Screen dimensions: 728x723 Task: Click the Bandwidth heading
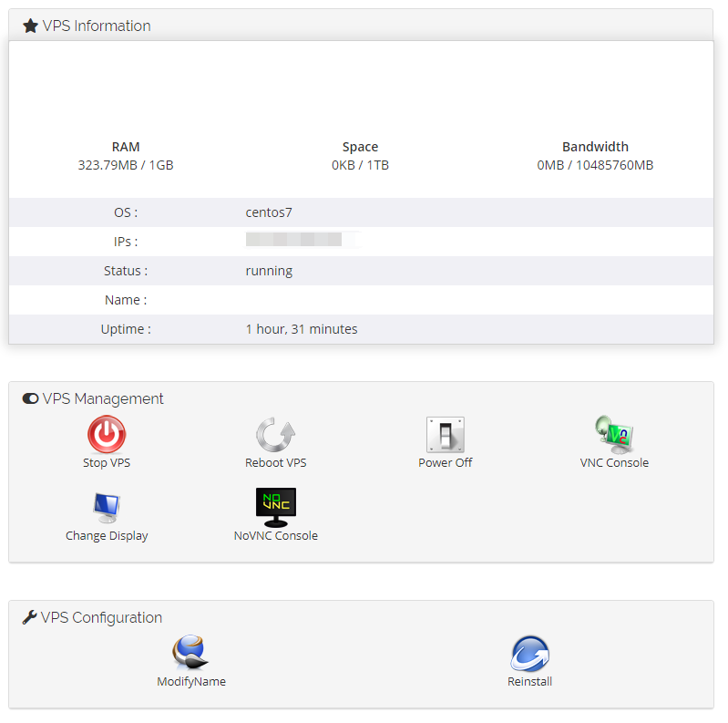point(595,147)
